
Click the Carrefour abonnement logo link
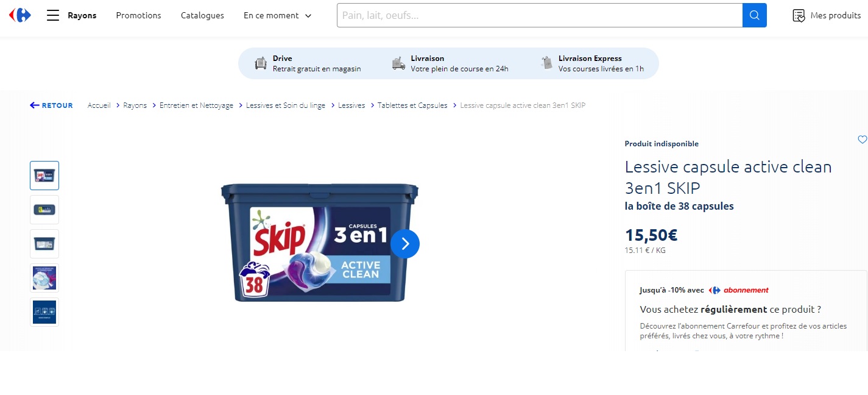[x=738, y=290]
